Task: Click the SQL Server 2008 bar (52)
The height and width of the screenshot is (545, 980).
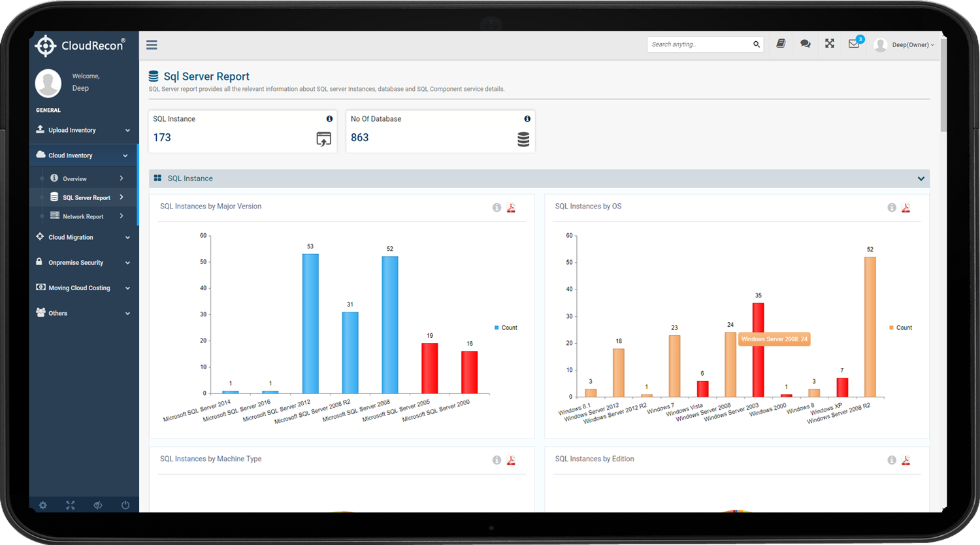Action: pyautogui.click(x=390, y=325)
